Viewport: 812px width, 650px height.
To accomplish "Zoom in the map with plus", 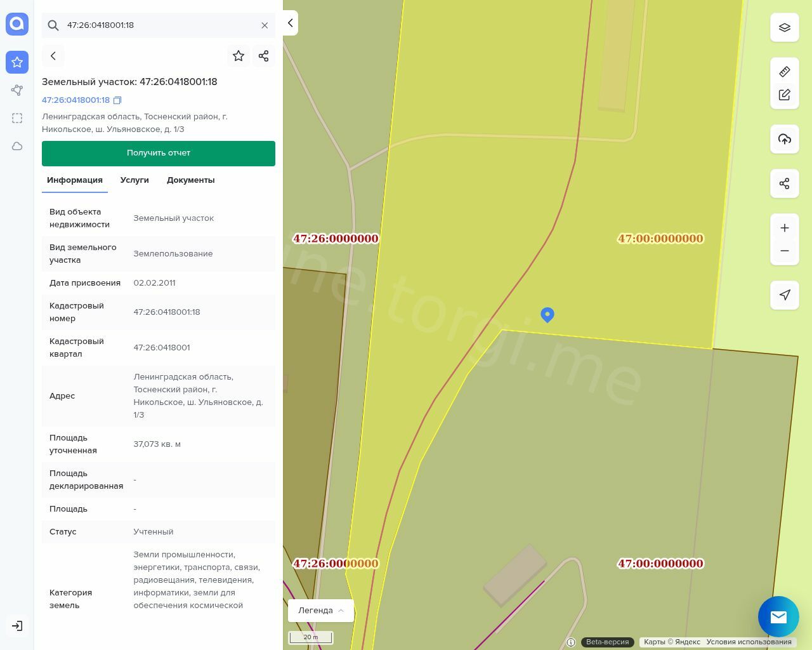I will click(x=785, y=228).
